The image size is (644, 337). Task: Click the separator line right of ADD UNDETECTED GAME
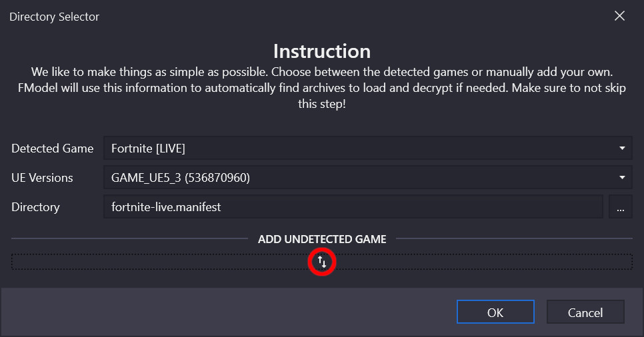(x=513, y=239)
